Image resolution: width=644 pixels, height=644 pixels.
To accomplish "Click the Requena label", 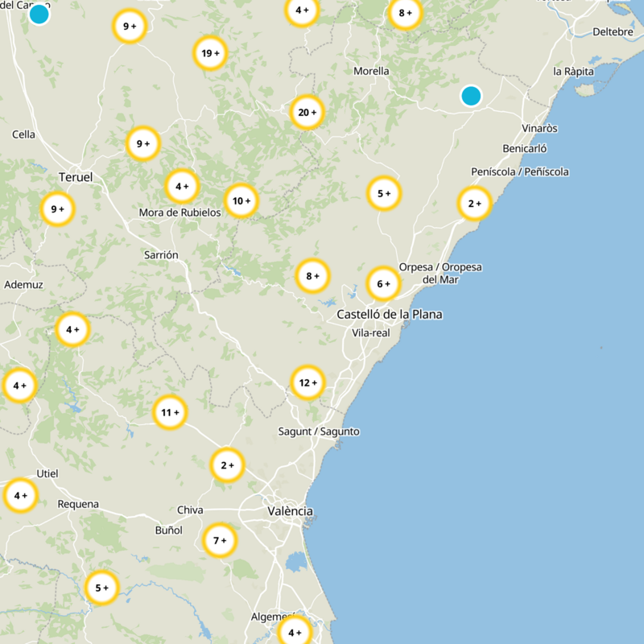I will tap(78, 505).
